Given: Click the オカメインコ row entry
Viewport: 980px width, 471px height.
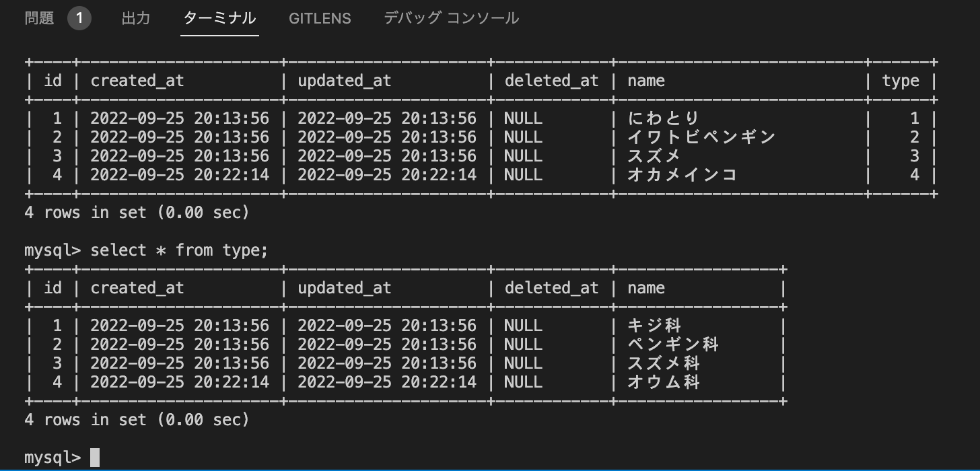Looking at the screenshot, I should [680, 174].
